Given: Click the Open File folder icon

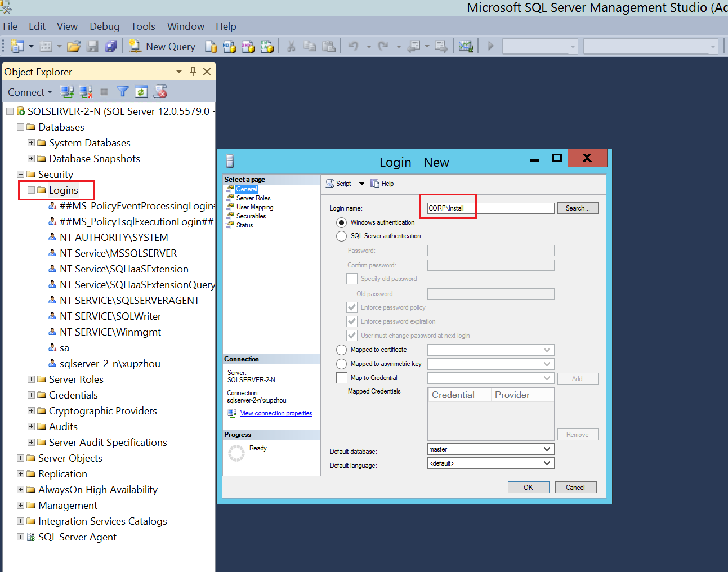Looking at the screenshot, I should (74, 46).
